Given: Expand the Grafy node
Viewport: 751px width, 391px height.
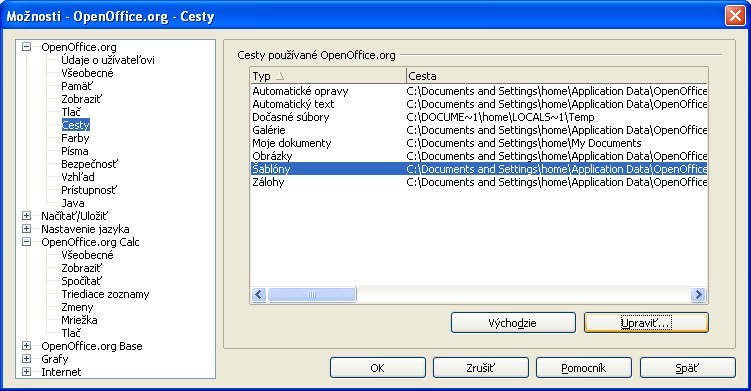Looking at the screenshot, I should click(x=26, y=359).
